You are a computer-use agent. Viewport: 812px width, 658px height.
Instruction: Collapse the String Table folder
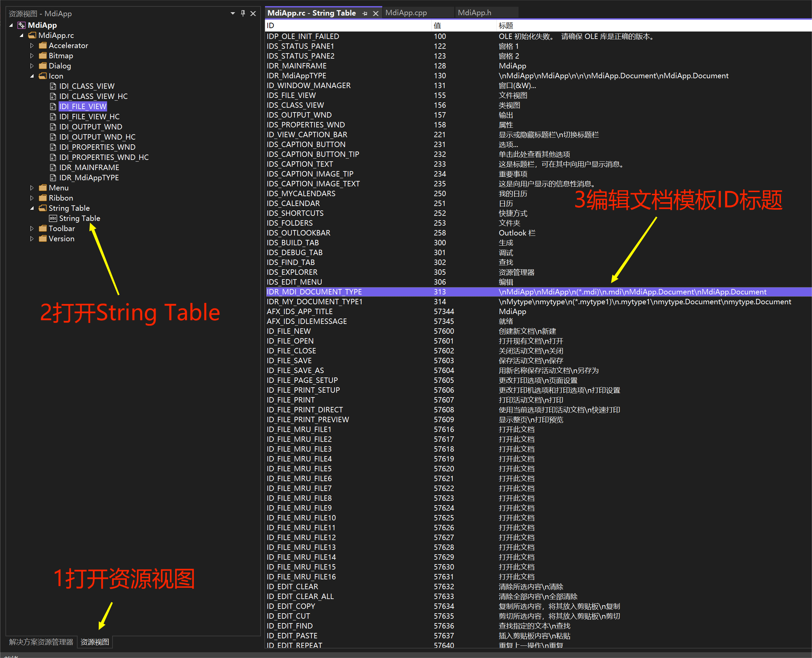coord(32,208)
